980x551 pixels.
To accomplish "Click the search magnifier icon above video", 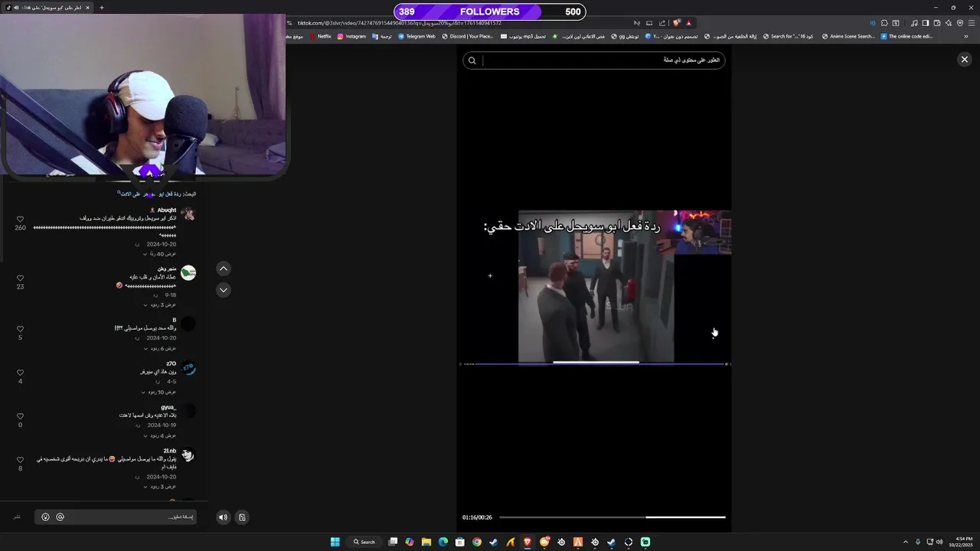I will (x=472, y=60).
